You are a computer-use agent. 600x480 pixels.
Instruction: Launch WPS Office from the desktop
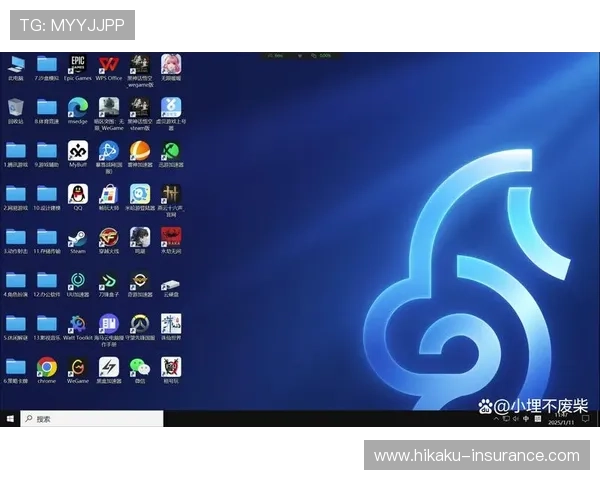coord(108,65)
